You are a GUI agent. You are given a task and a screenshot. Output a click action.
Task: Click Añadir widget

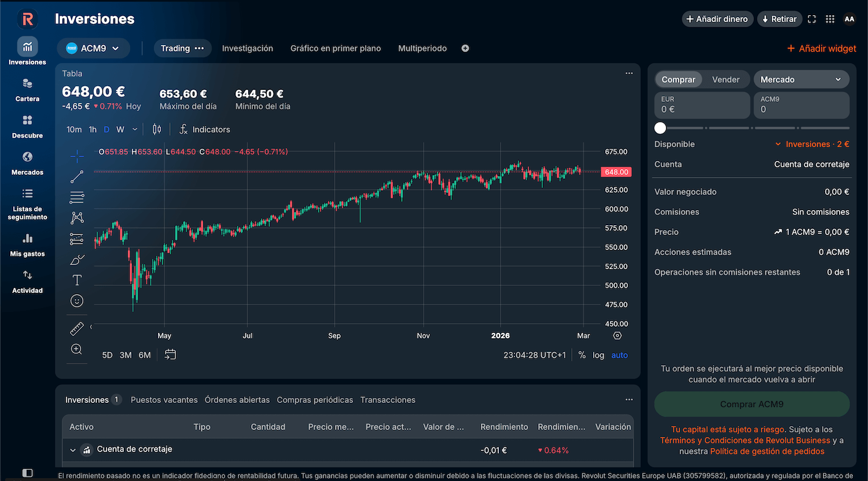[822, 49]
